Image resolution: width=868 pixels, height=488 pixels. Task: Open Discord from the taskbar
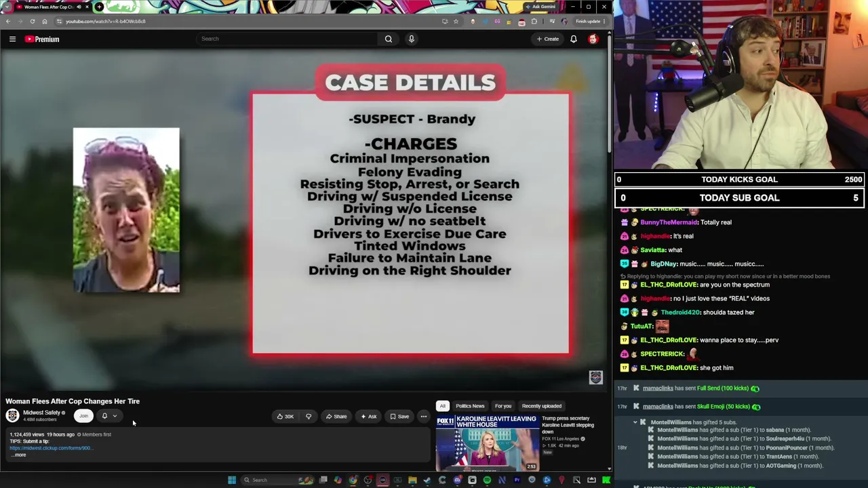457,480
